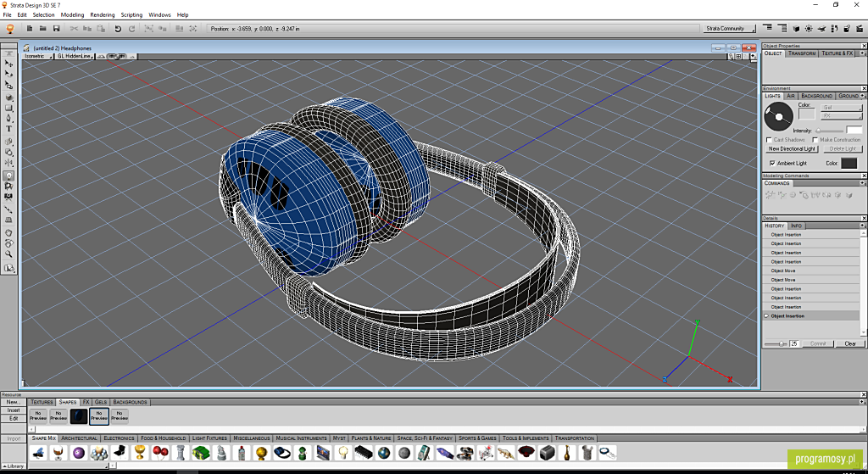Open the GL HiddenLine display dropdown

click(75, 57)
